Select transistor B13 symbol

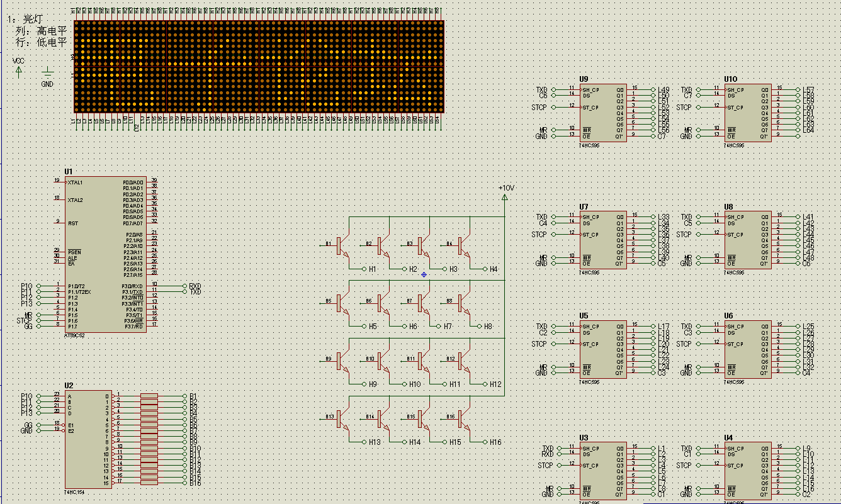click(342, 419)
